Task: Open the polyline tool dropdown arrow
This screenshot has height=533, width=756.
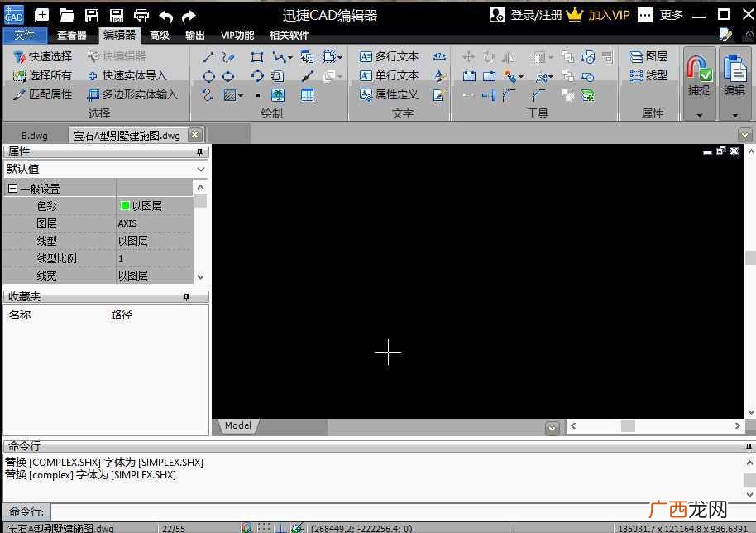Action: click(x=289, y=58)
